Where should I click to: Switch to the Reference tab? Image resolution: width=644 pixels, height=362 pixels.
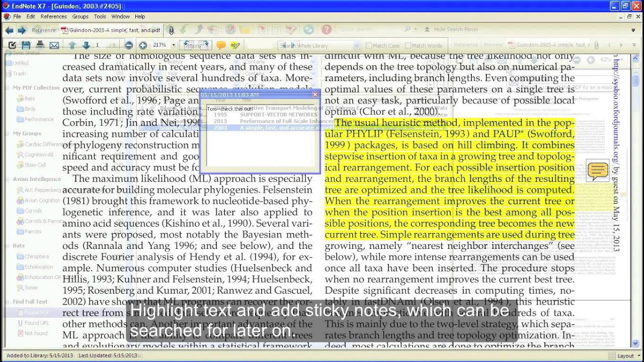(x=44, y=30)
